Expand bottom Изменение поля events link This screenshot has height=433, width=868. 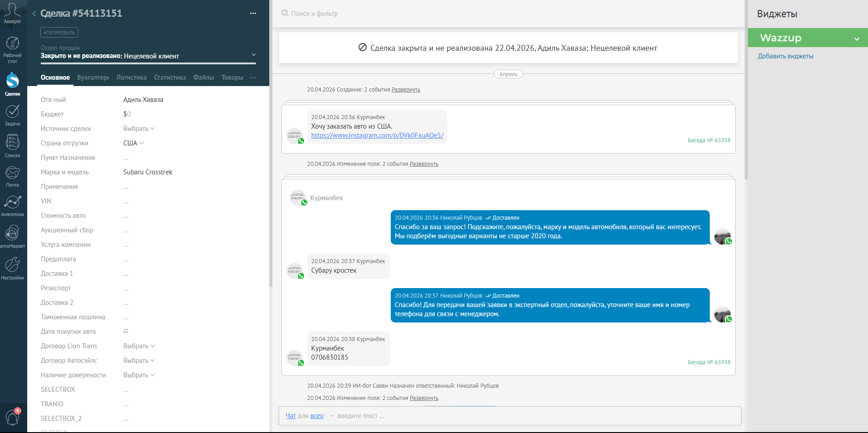point(424,398)
